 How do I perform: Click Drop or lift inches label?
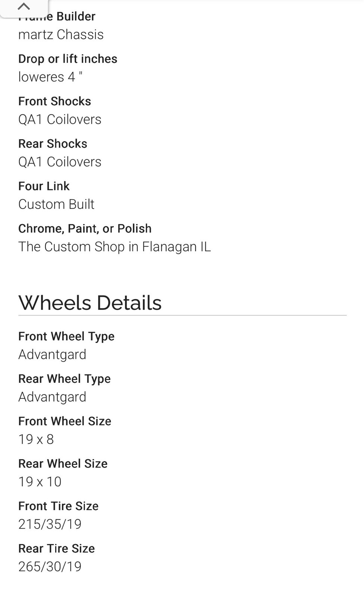[x=68, y=59]
